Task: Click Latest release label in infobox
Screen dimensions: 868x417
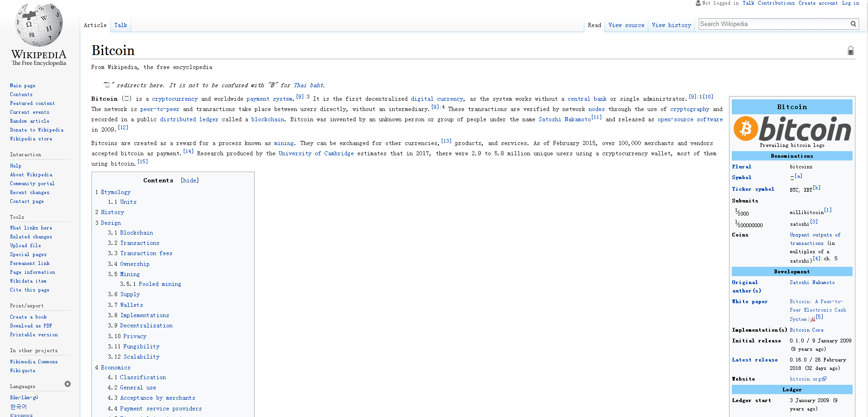Action: tap(755, 360)
